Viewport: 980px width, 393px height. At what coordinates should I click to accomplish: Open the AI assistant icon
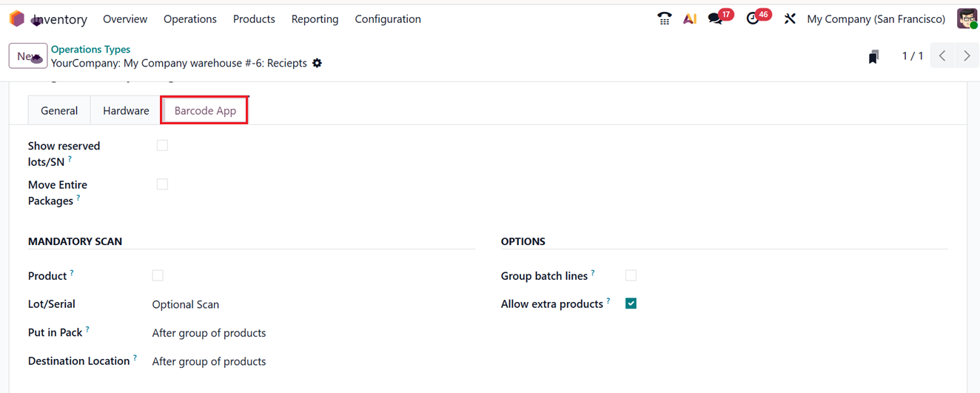[x=690, y=19]
